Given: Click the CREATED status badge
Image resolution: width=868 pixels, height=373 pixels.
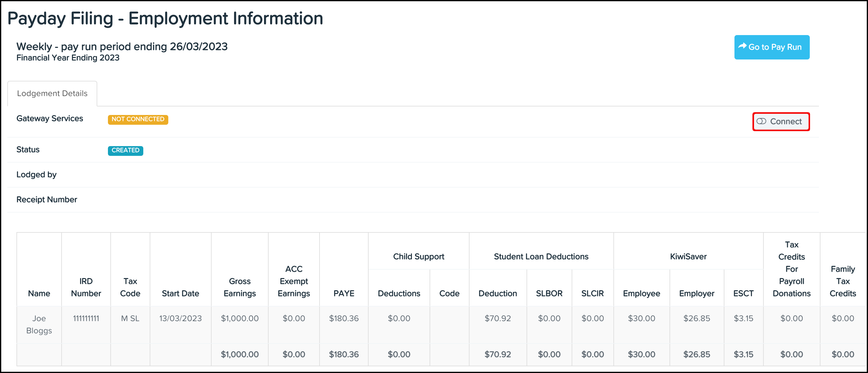Looking at the screenshot, I should (x=125, y=151).
